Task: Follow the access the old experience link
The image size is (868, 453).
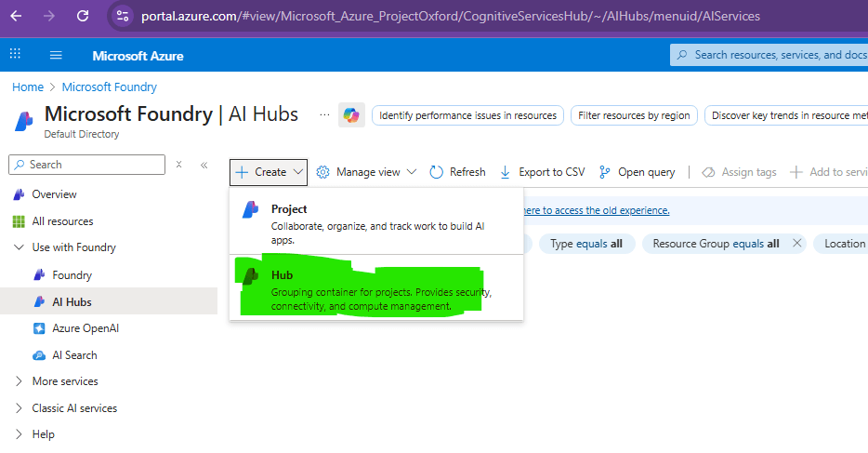Action: coord(597,210)
